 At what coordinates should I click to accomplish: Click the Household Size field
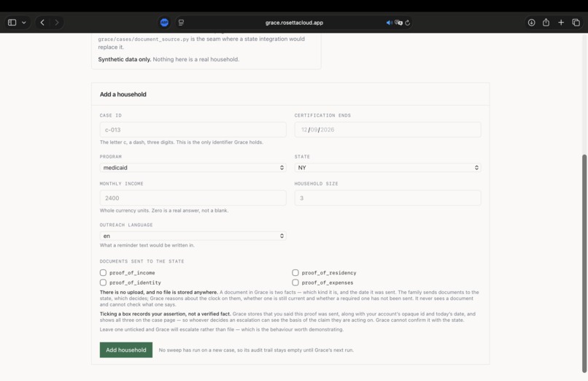tap(388, 198)
